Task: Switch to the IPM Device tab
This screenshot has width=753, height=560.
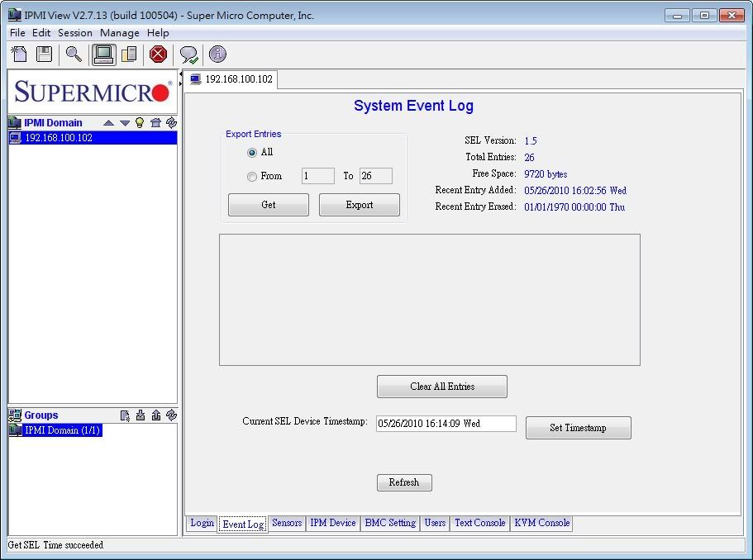Action: (x=333, y=523)
